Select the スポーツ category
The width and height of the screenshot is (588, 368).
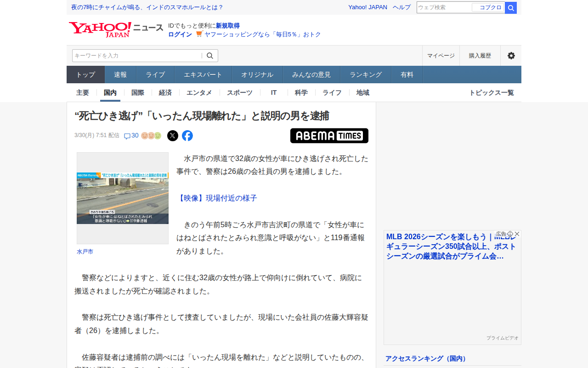click(x=239, y=92)
